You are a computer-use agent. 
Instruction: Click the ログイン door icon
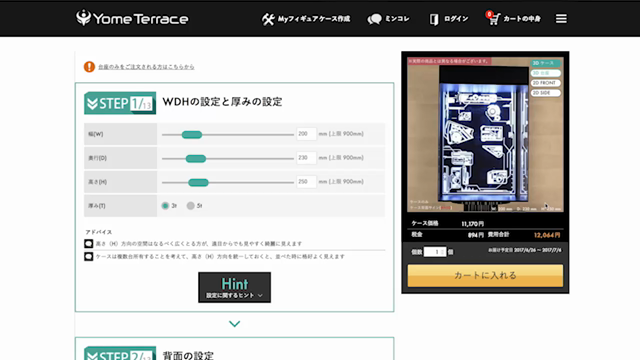coord(434,19)
